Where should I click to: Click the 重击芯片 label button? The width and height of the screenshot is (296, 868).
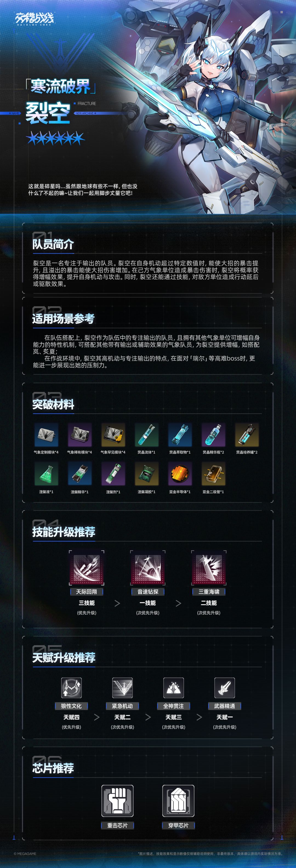117,825
